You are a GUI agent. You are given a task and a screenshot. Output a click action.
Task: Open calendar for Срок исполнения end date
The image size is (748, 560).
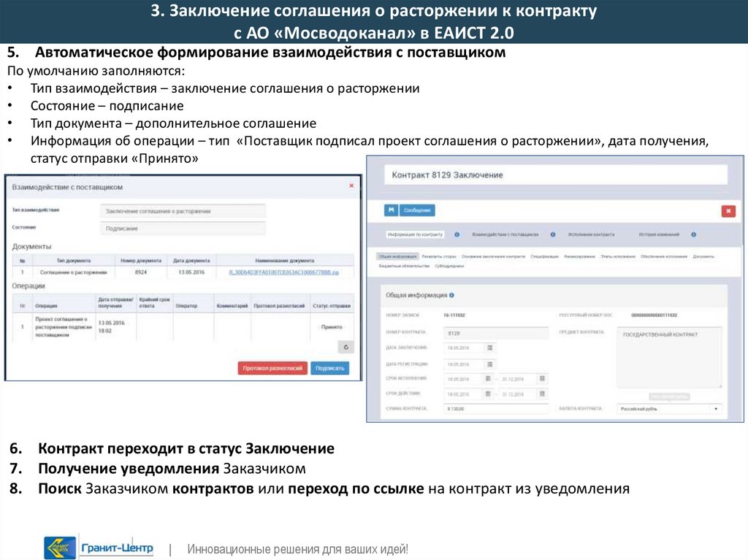tap(542, 379)
